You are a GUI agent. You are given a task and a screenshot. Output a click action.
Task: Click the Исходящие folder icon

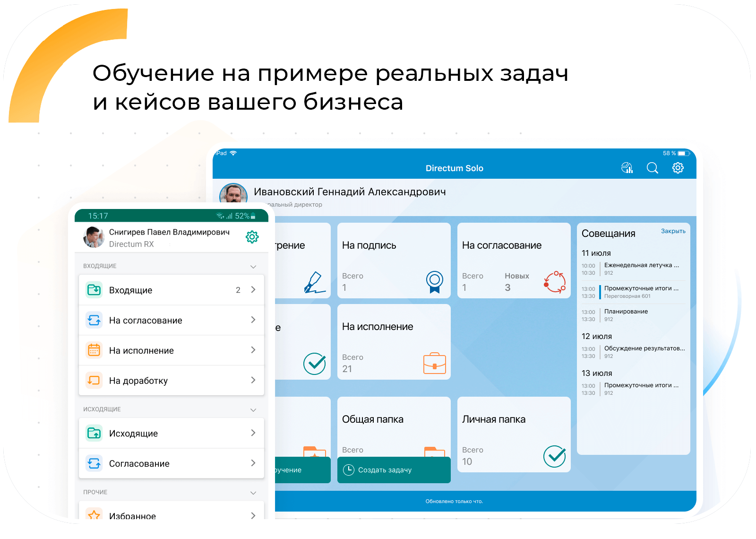pyautogui.click(x=94, y=433)
